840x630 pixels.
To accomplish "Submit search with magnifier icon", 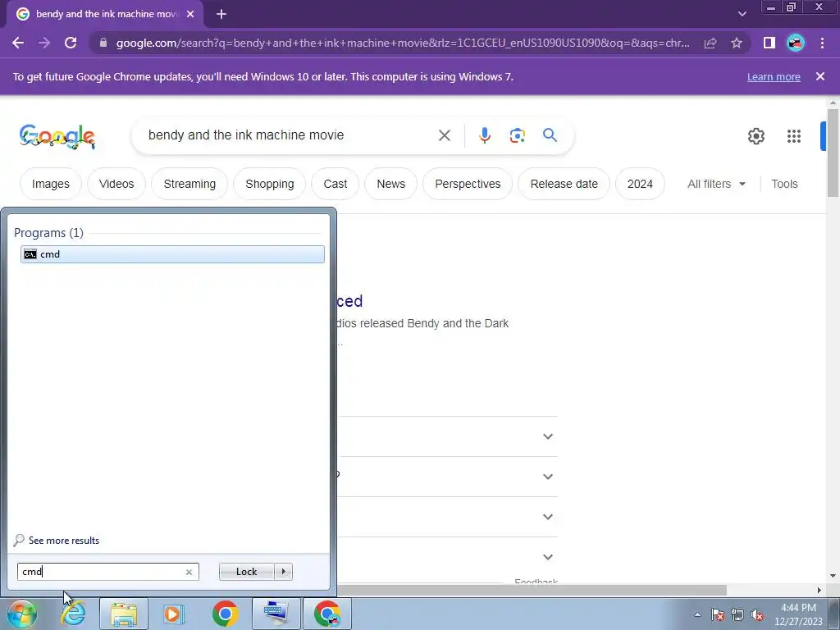I will point(550,135).
